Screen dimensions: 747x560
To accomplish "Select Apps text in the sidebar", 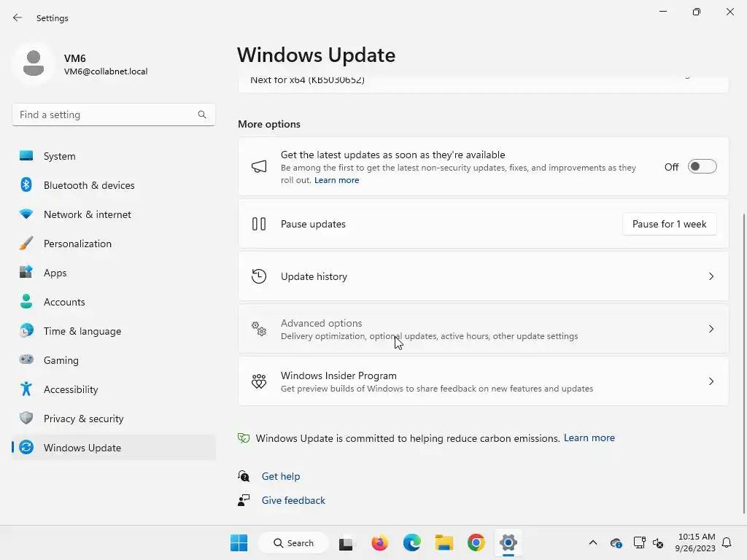I will tap(55, 273).
